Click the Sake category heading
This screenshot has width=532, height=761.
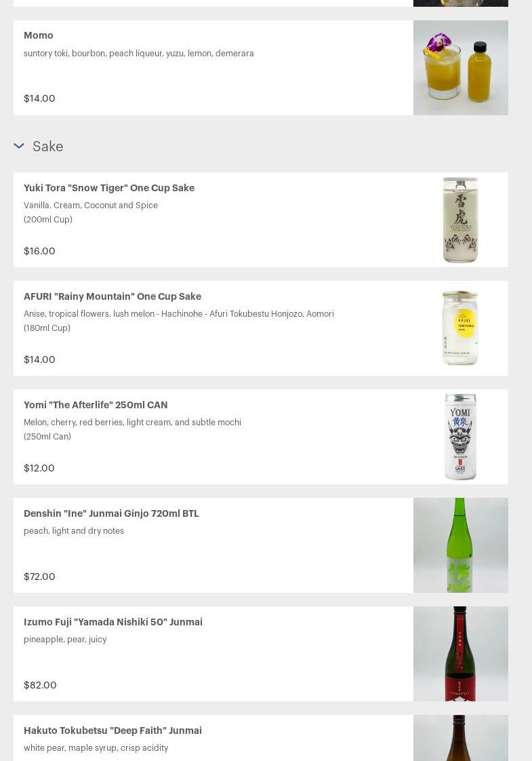47,147
